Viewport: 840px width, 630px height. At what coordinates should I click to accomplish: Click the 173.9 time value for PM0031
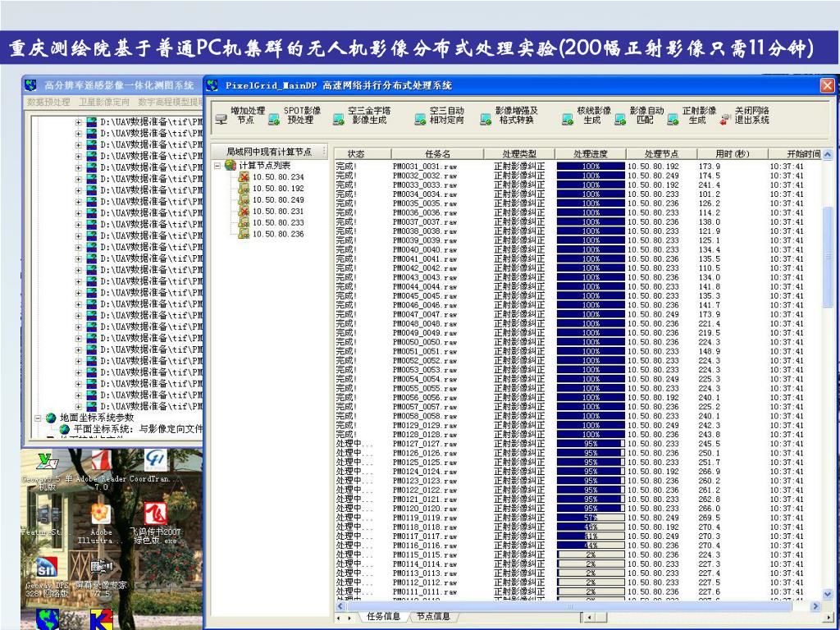710,167
